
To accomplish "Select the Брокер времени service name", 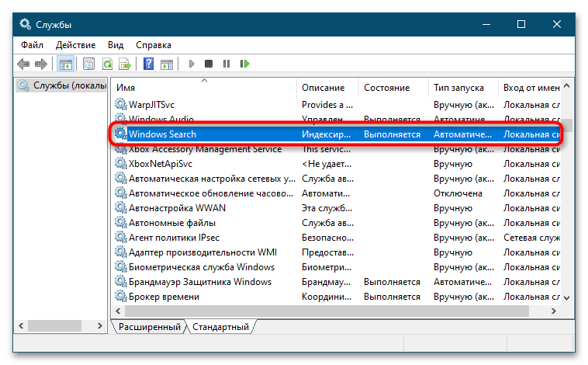I will [164, 297].
